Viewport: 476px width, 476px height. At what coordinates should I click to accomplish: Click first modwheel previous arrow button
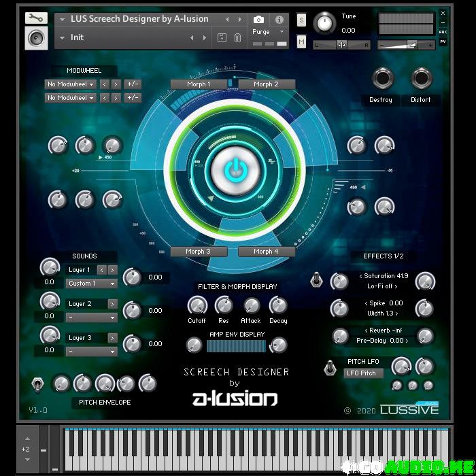[105, 84]
